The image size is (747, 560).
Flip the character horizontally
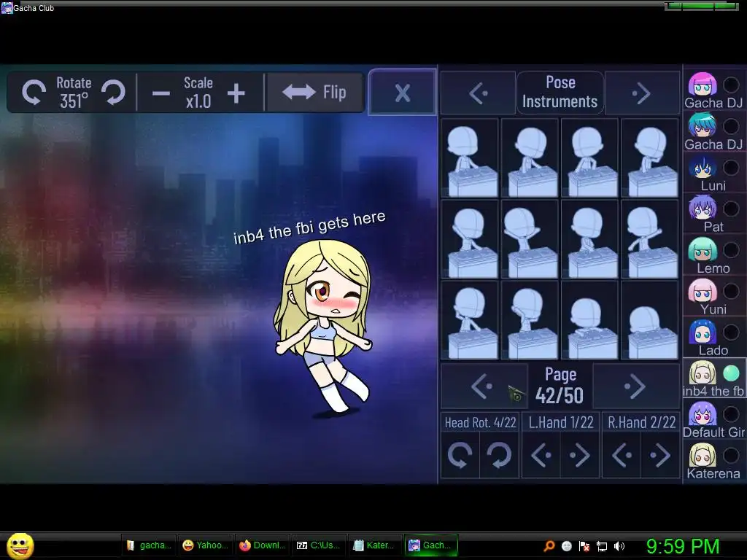click(314, 92)
